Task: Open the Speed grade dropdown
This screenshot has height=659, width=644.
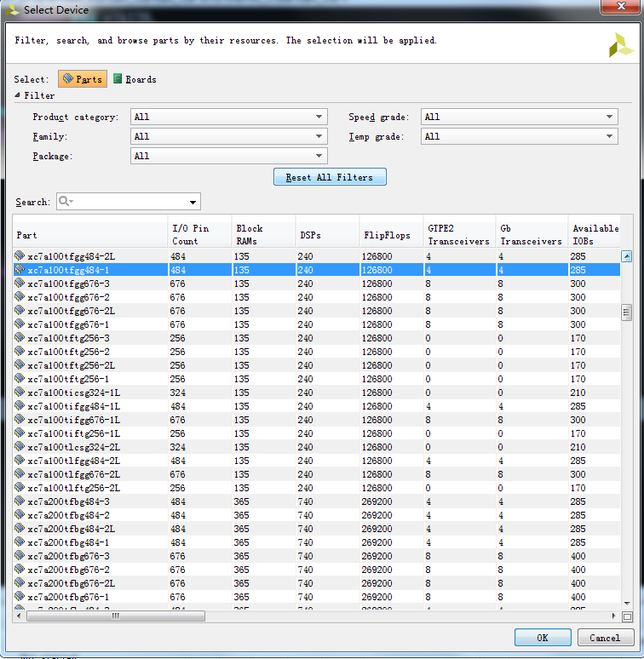Action: 519,117
